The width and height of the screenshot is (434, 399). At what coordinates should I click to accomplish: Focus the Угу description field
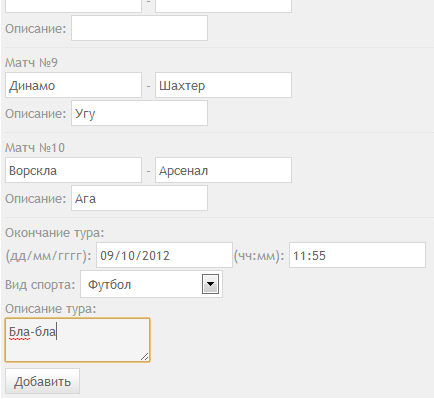tap(139, 113)
